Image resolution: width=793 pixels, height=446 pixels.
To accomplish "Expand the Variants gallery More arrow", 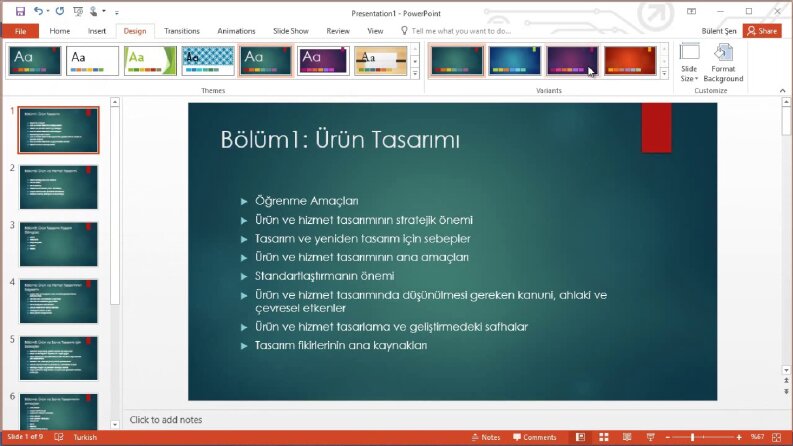I will tap(664, 74).
